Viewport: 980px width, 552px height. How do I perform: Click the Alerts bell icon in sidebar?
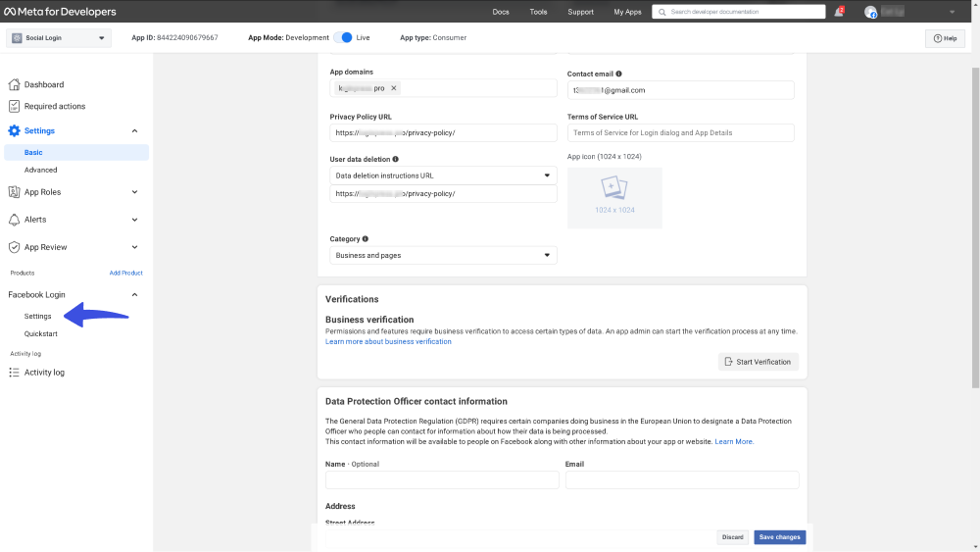click(14, 220)
